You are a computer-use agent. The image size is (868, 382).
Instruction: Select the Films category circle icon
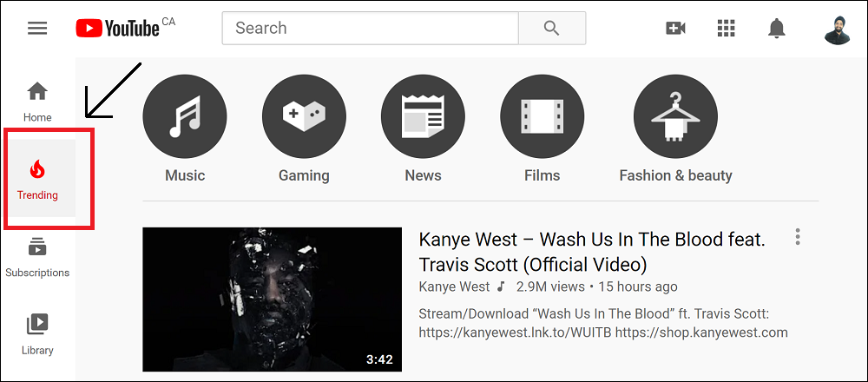pyautogui.click(x=542, y=117)
